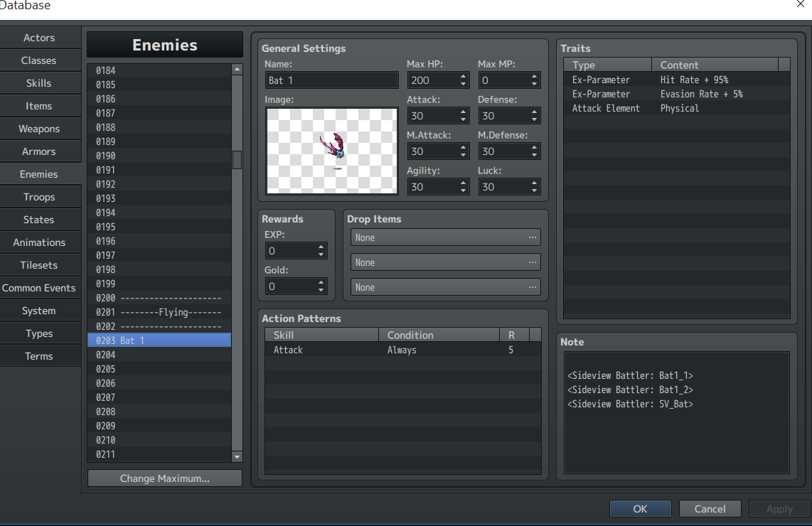
Task: Decrease Gold reward with down arrow
Action: pyautogui.click(x=321, y=290)
